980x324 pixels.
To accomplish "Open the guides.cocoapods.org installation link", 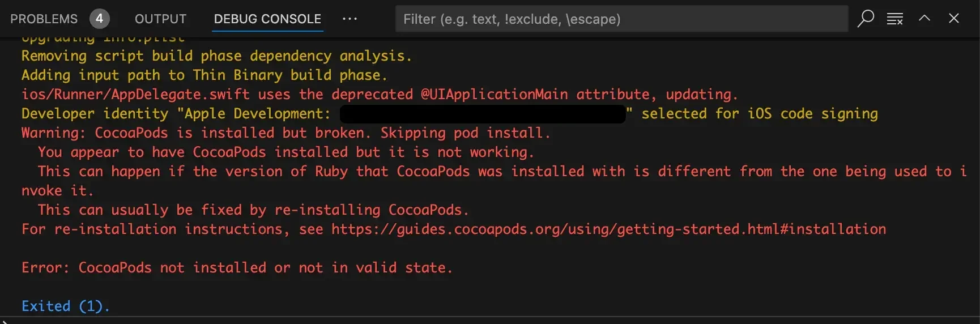I will (608, 229).
